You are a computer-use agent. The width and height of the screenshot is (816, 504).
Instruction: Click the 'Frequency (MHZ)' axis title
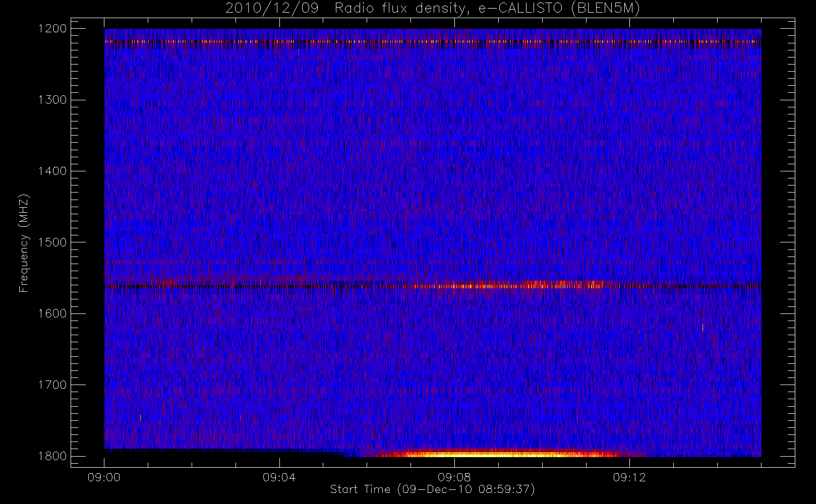tap(24, 243)
